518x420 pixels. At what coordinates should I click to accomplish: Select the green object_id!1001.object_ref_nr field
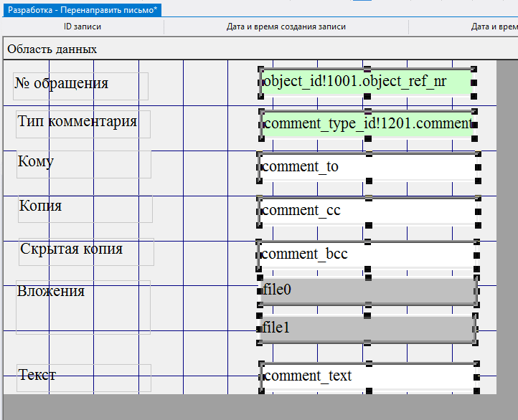click(x=366, y=82)
